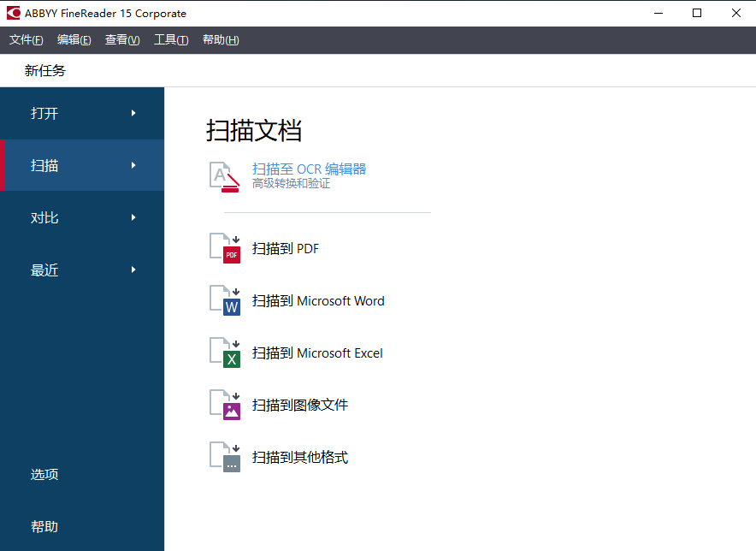Click the 帮助 sidebar entry
Screen dimensions: 756x551
click(44, 526)
